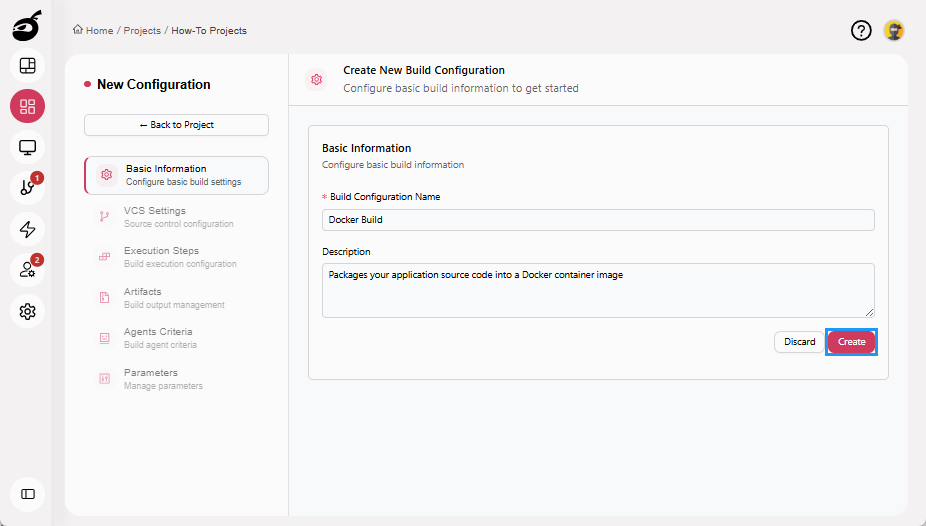Open How-To Projects breadcrumb
Viewport: 926px width, 526px height.
pyautogui.click(x=209, y=31)
